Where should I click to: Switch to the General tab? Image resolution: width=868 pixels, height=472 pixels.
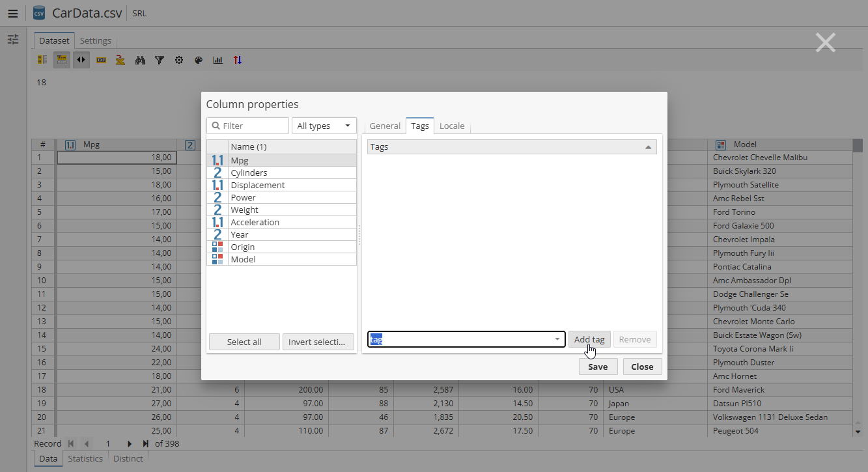pyautogui.click(x=385, y=126)
